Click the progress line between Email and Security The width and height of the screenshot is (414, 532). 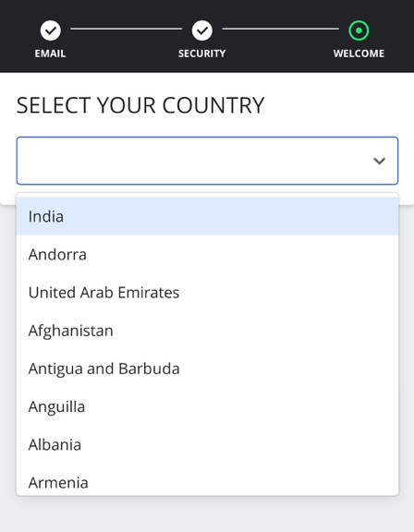click(127, 29)
